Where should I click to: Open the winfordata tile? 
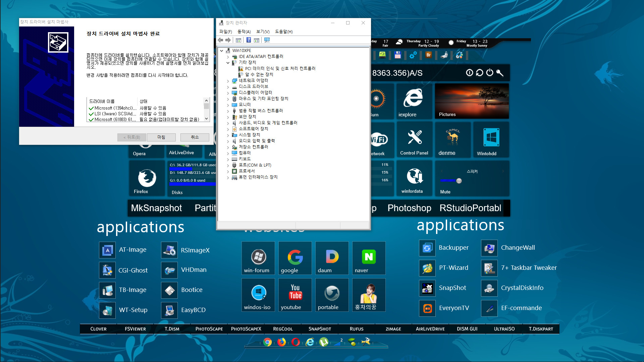coord(414,178)
